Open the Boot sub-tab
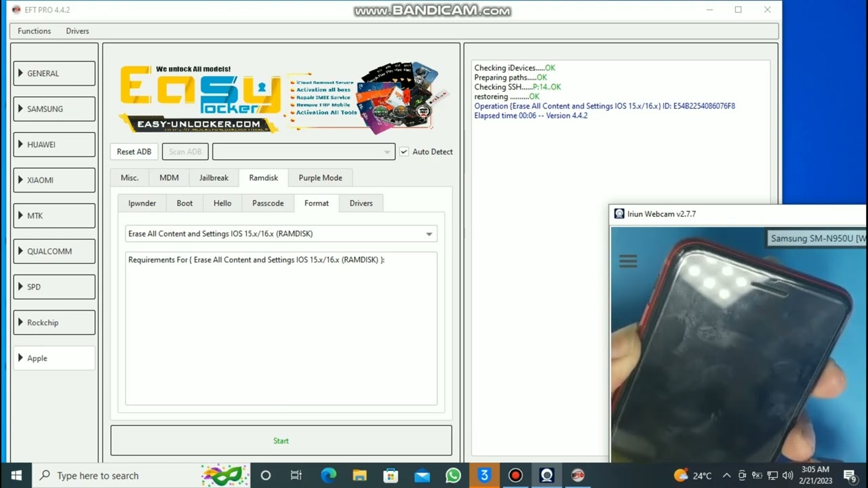This screenshot has width=868, height=488. coord(184,203)
